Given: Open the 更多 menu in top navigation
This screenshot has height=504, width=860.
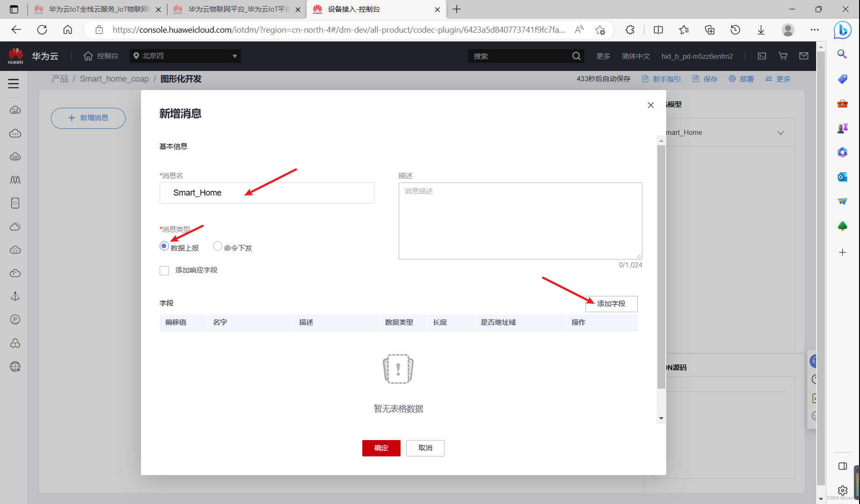Looking at the screenshot, I should [603, 56].
